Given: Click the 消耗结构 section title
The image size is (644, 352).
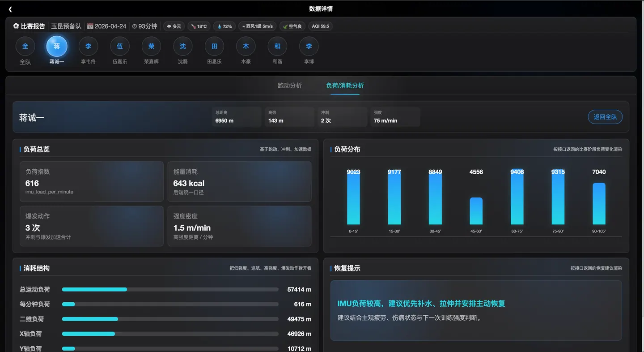Looking at the screenshot, I should 36,269.
